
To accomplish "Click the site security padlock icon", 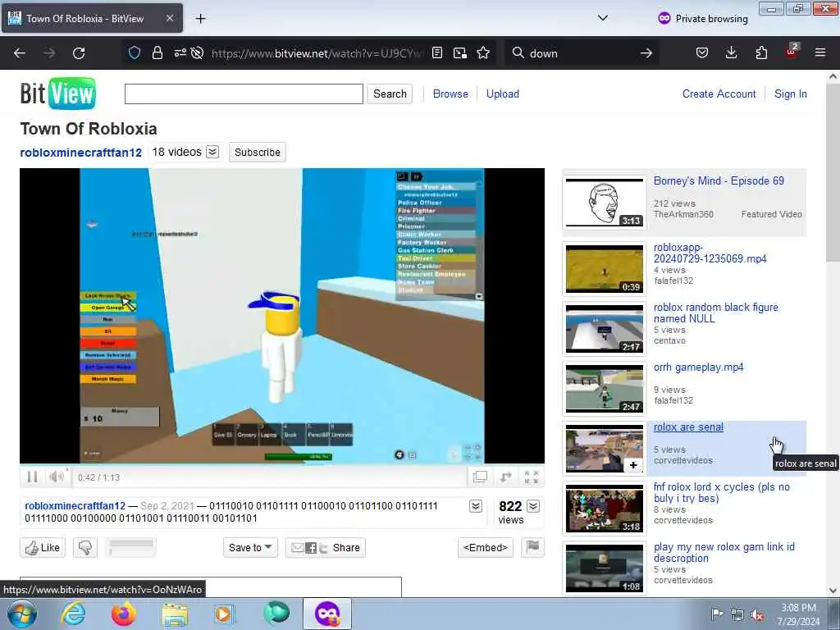I will point(157,52).
